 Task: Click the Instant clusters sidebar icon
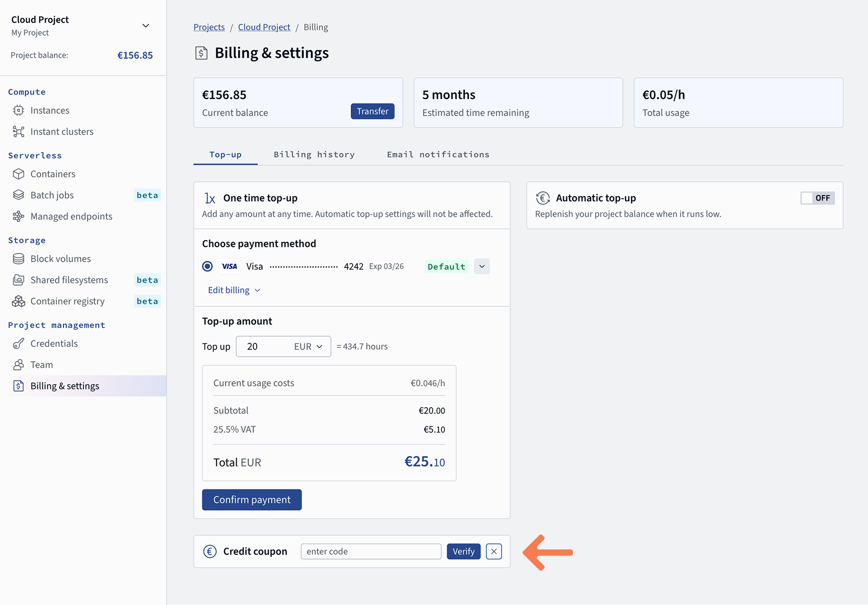[x=18, y=132]
